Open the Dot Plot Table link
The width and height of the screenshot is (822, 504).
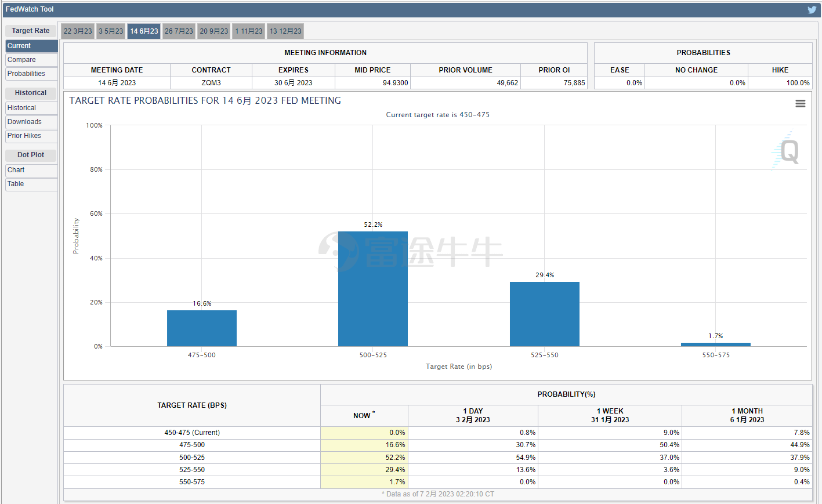click(31, 184)
